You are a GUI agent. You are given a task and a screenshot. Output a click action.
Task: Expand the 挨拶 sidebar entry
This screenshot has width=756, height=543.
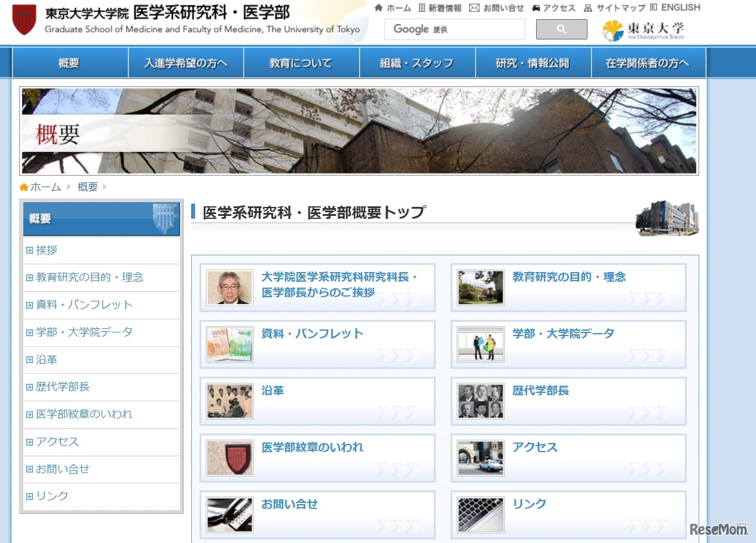[46, 250]
